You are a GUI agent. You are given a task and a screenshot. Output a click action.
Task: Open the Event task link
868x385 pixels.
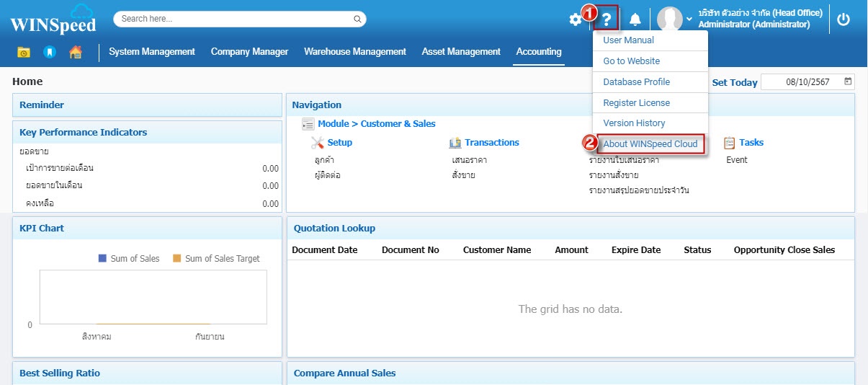pos(737,160)
